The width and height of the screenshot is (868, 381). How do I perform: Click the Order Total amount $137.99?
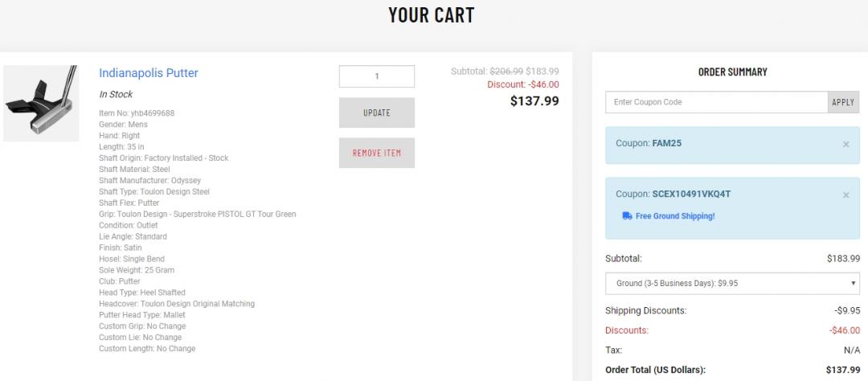click(x=842, y=370)
